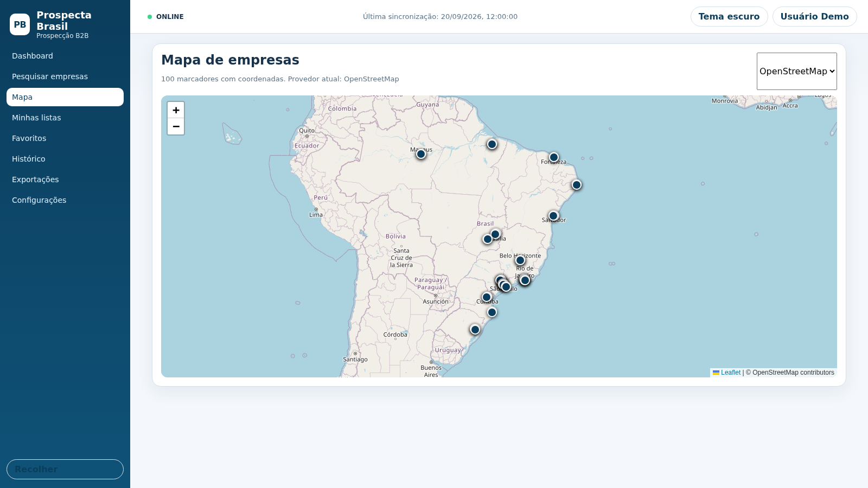Click the marker on Belo Horizonte

(520, 260)
